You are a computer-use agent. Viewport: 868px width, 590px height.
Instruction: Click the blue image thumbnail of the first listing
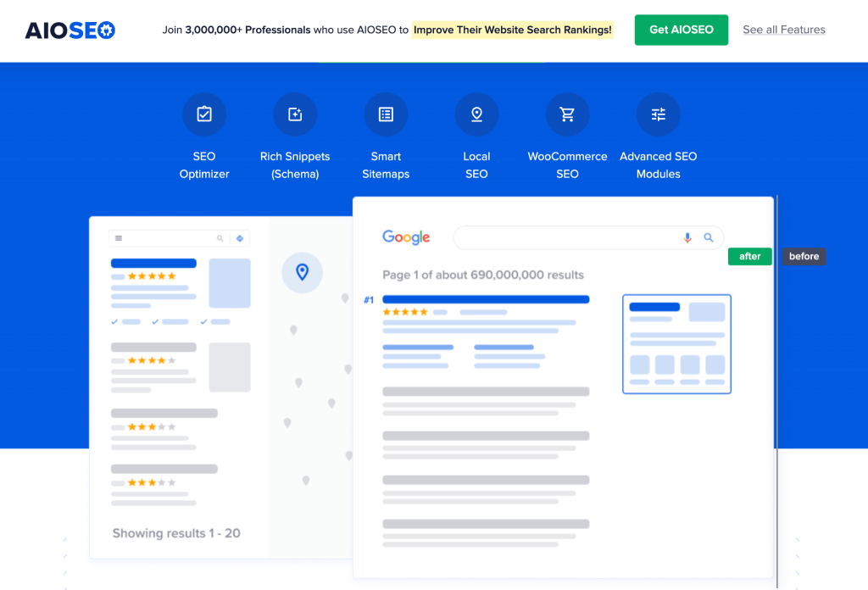230,283
